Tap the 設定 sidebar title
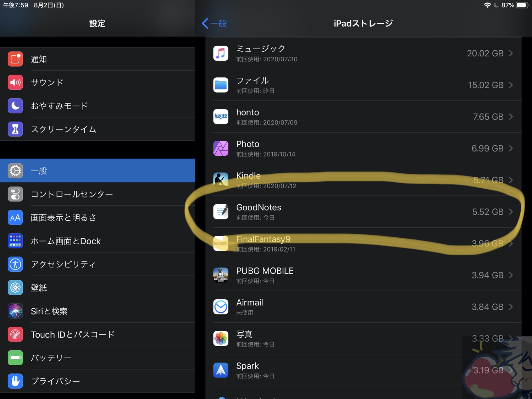 click(x=97, y=23)
